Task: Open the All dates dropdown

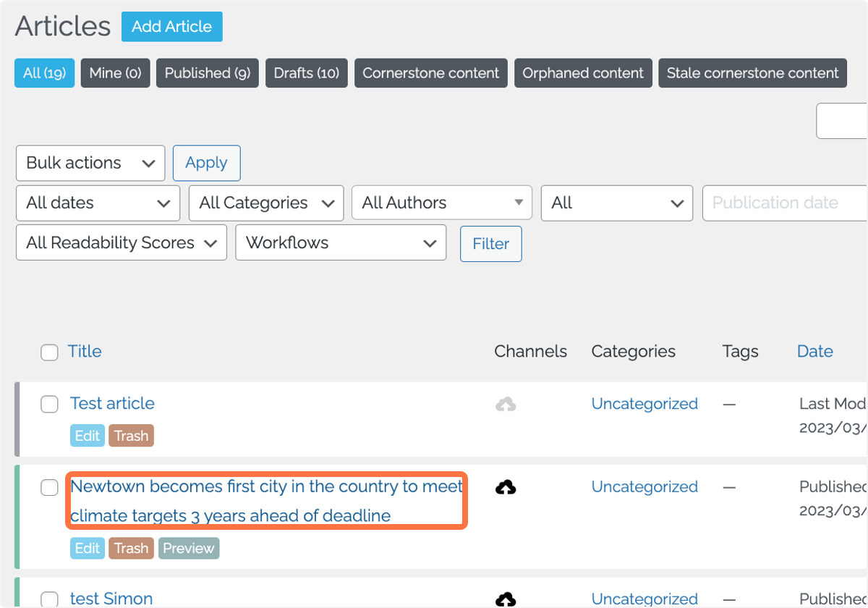Action: [x=98, y=203]
